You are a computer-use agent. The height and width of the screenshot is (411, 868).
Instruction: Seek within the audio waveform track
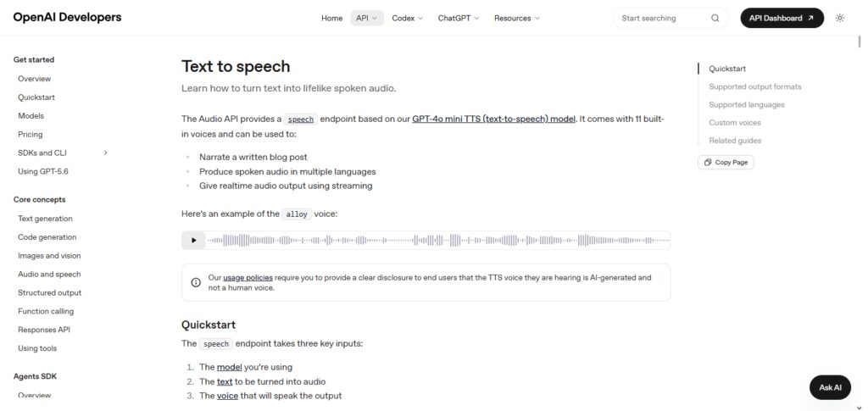pyautogui.click(x=438, y=240)
